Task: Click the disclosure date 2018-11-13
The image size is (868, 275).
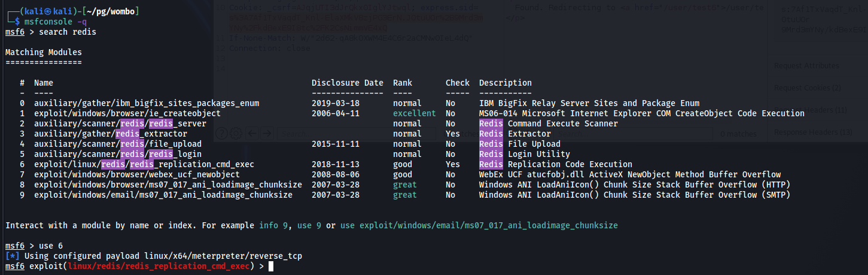Action: point(336,164)
